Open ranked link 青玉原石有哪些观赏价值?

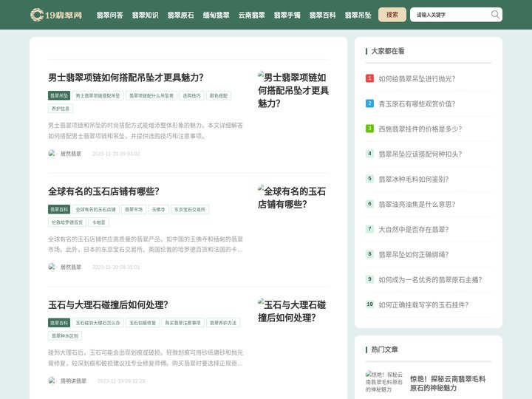tap(417, 104)
